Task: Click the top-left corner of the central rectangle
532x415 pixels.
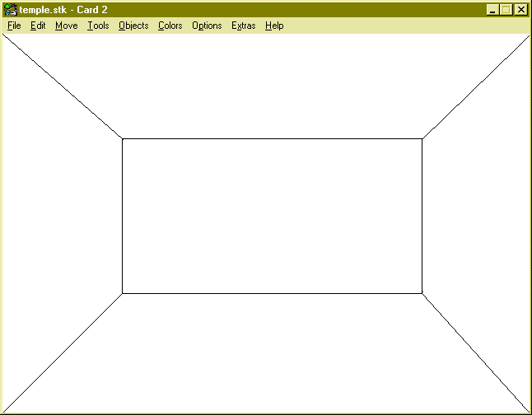Action: point(123,139)
